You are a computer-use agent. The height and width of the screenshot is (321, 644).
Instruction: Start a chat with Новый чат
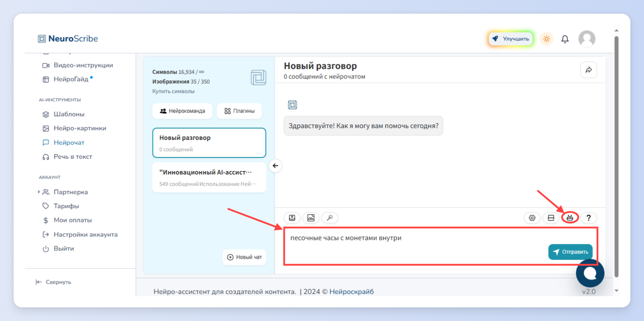coord(244,257)
